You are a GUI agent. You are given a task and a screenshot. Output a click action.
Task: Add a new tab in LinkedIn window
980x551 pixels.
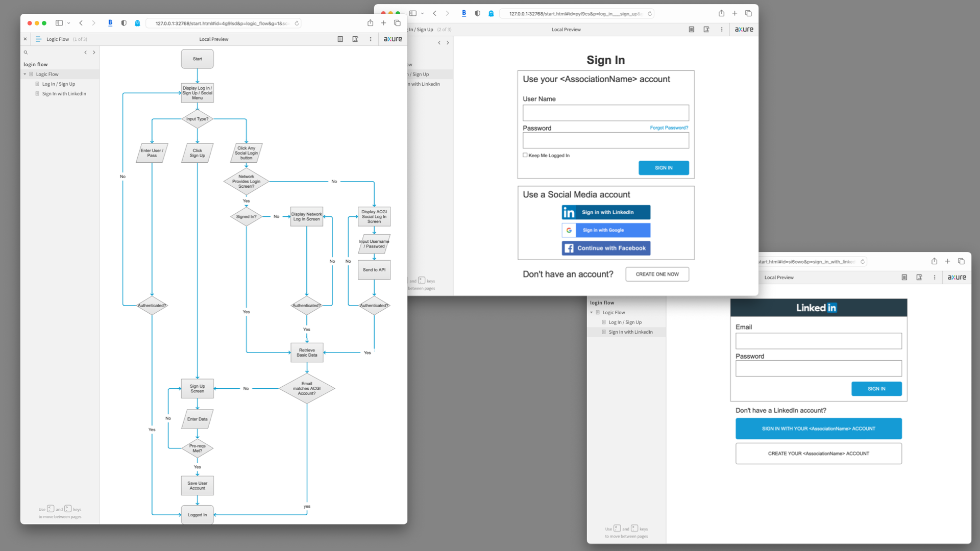click(x=947, y=261)
